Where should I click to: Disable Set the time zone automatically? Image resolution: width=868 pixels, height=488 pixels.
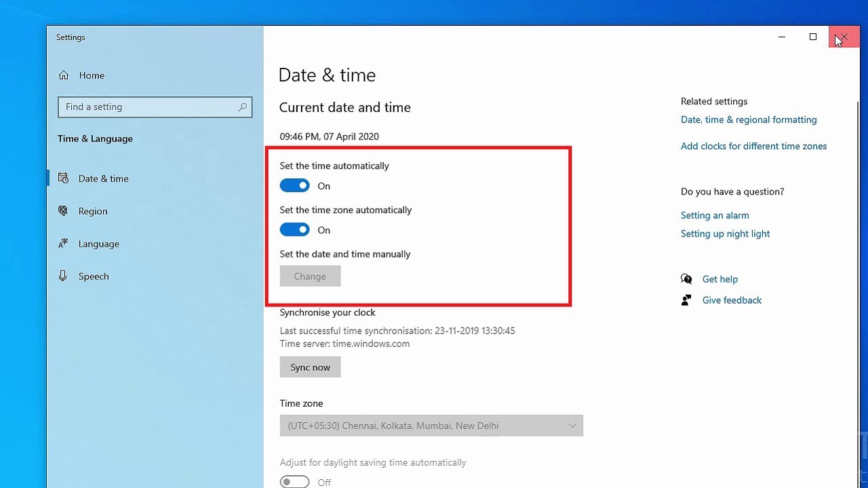tap(295, 230)
